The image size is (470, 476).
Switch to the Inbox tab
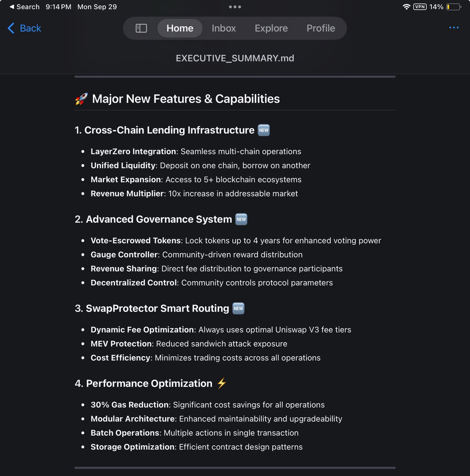[x=224, y=28]
